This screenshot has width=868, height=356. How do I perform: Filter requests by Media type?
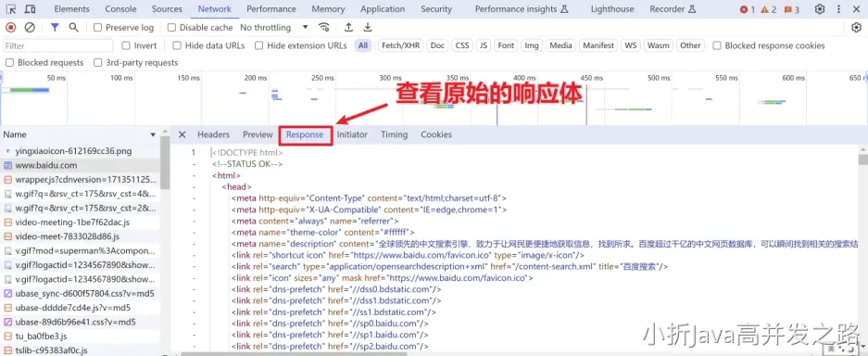coord(560,45)
